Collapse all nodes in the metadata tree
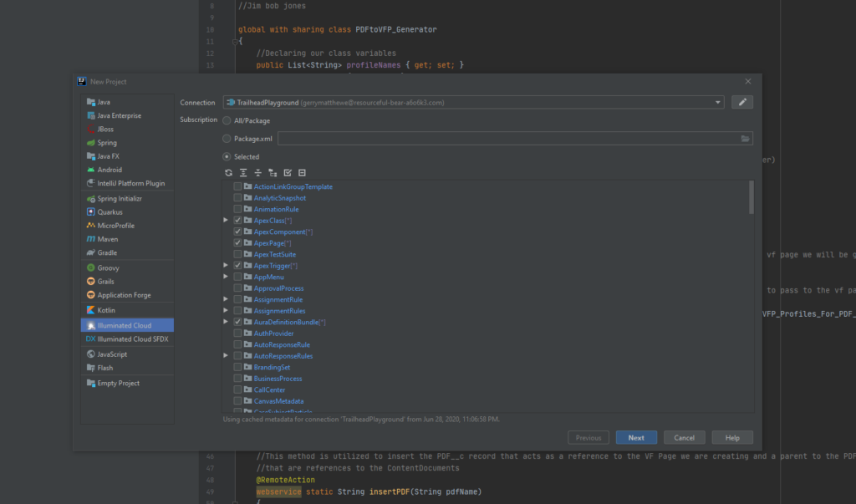The width and height of the screenshot is (856, 504). pyautogui.click(x=257, y=172)
